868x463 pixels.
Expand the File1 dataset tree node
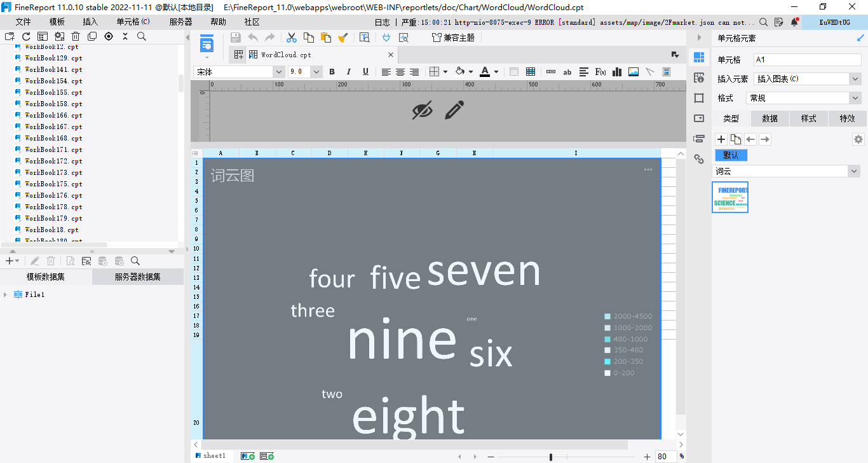pos(6,294)
